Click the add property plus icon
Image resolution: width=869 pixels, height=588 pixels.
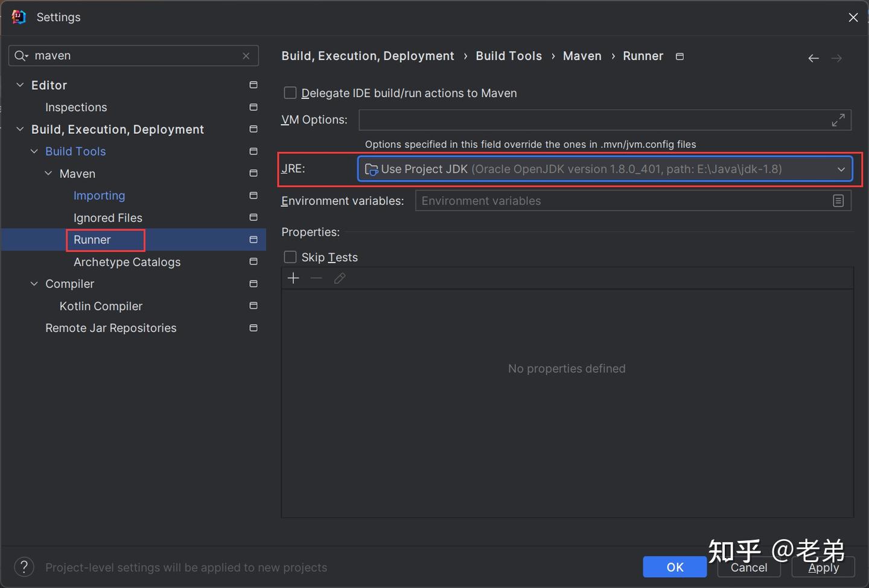293,278
